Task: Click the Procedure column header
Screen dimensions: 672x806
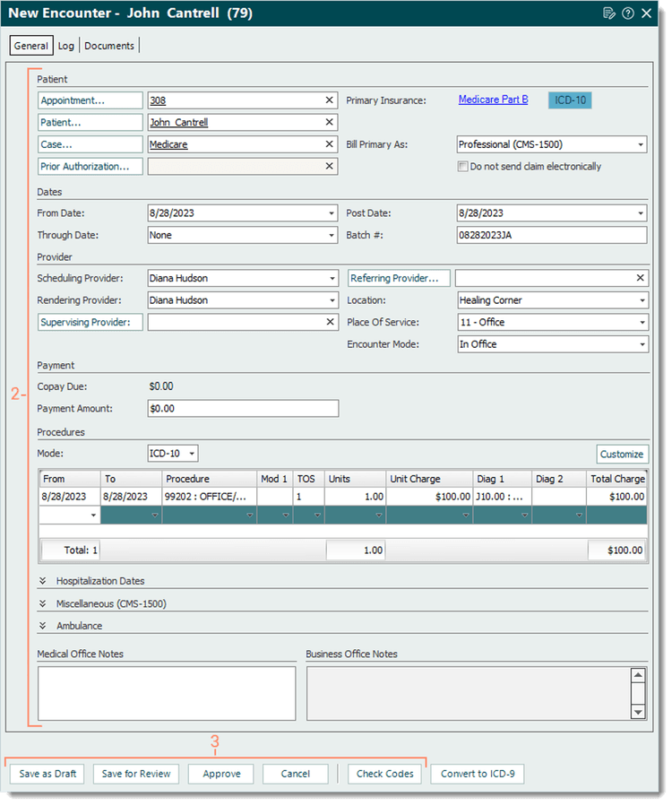Action: click(x=209, y=479)
